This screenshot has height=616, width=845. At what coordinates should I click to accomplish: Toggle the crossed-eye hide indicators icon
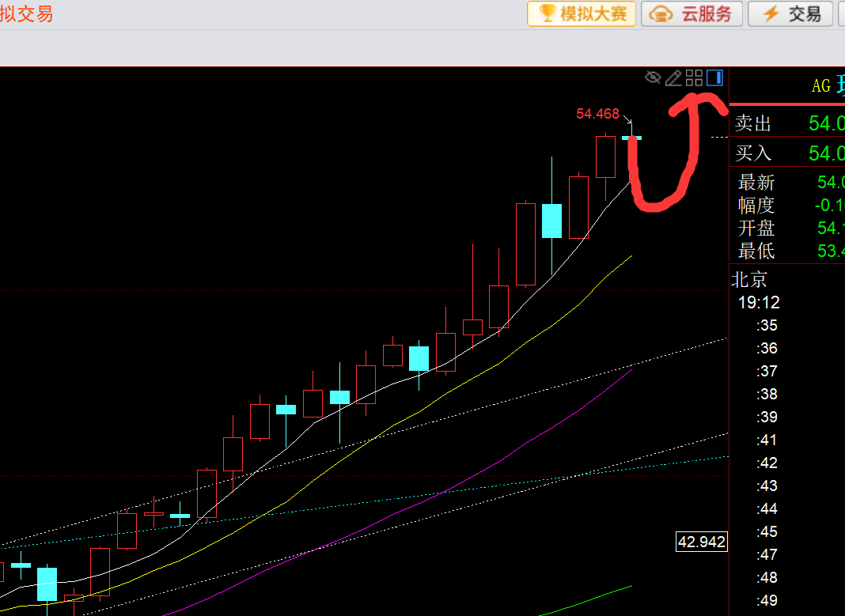coord(653,77)
